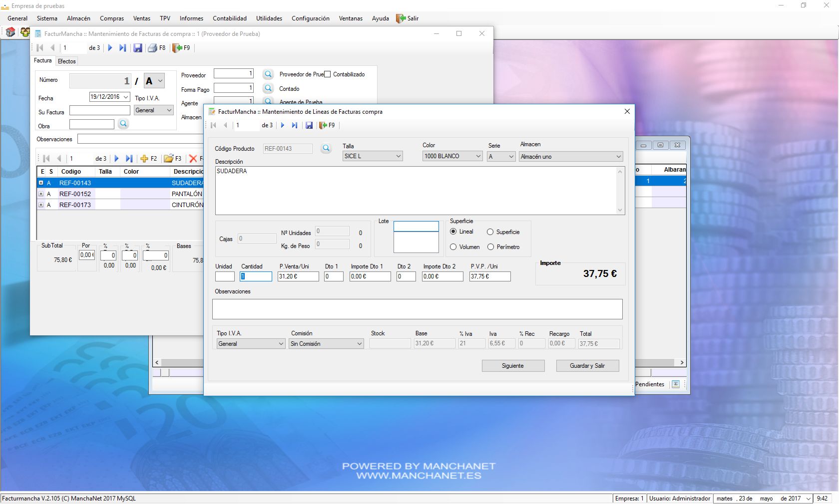Click the product code search magnifier
Viewport: 839px width, 504px height.
click(x=326, y=148)
